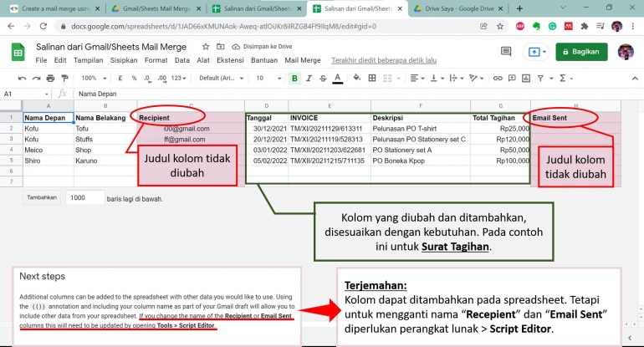
Task: Click the Functions sigma icon
Action: click(563, 78)
